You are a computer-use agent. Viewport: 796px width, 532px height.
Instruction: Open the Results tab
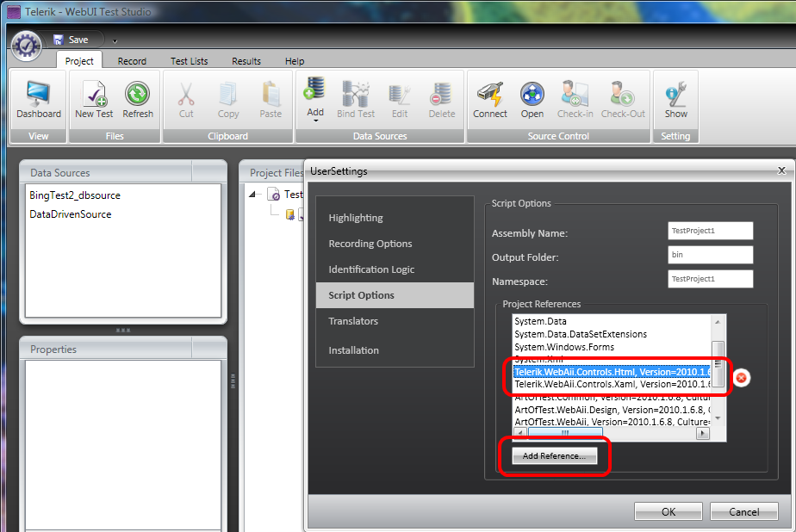click(246, 61)
